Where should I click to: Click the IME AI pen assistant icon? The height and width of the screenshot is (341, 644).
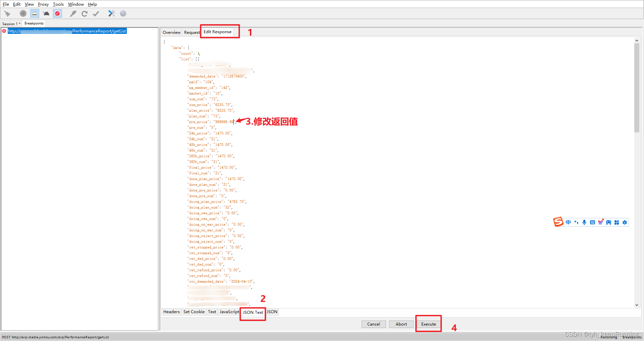[625, 222]
